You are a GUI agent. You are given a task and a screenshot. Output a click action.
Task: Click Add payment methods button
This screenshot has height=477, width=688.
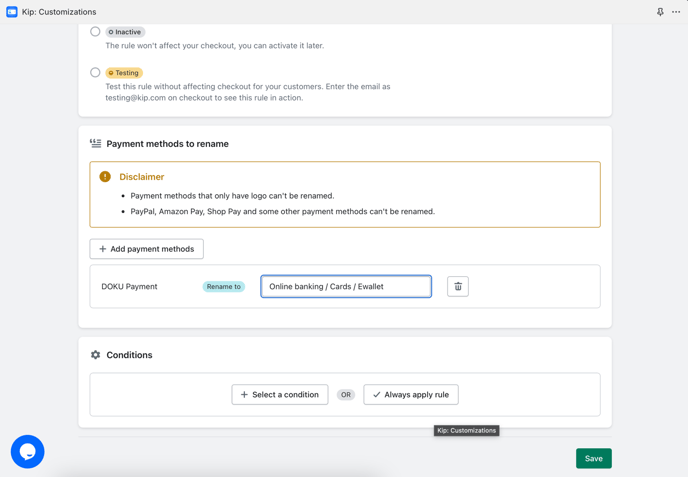click(147, 249)
